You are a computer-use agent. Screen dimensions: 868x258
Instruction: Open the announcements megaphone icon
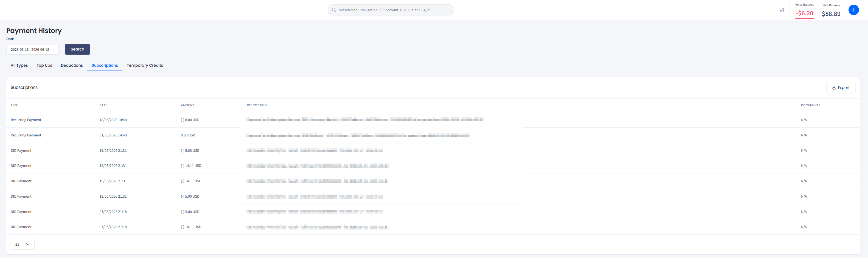(781, 10)
